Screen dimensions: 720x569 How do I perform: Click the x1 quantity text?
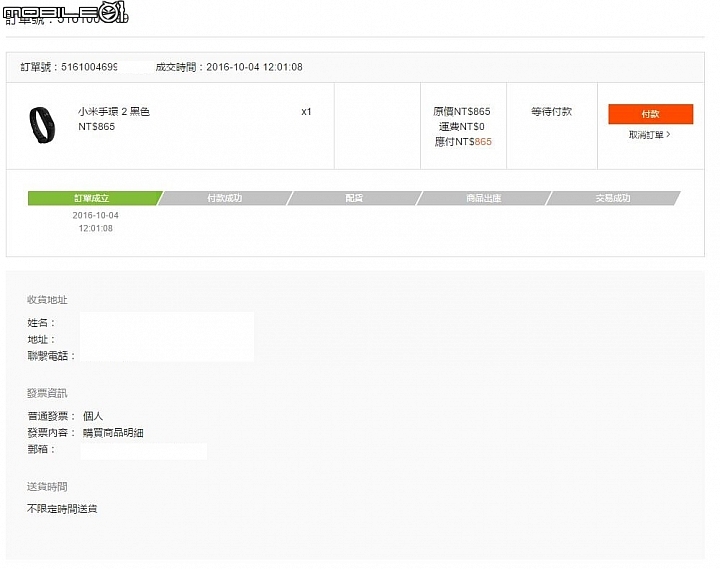tap(306, 112)
